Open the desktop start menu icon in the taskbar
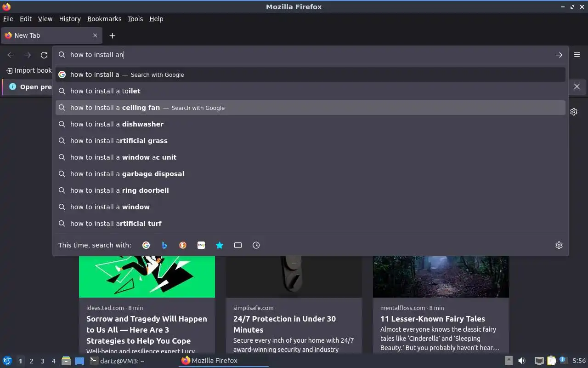The image size is (588, 368). [x=7, y=361]
